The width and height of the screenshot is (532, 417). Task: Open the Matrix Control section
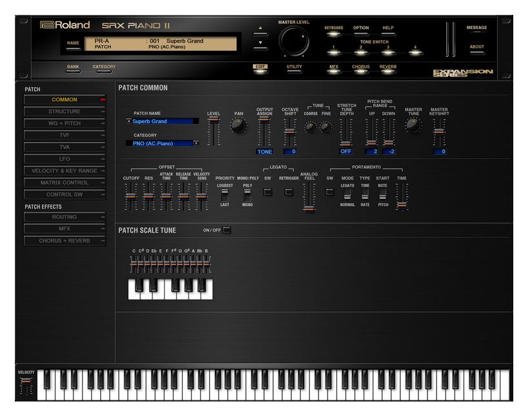(65, 183)
